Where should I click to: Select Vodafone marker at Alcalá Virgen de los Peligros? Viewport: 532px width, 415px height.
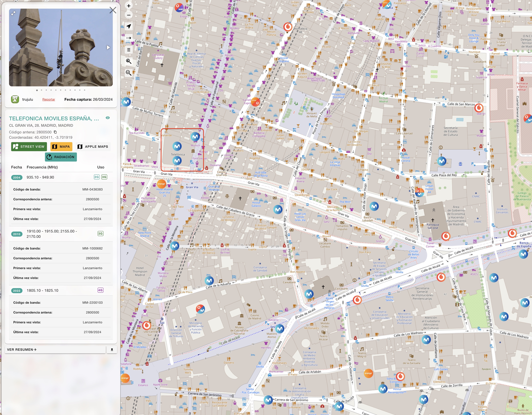click(357, 300)
